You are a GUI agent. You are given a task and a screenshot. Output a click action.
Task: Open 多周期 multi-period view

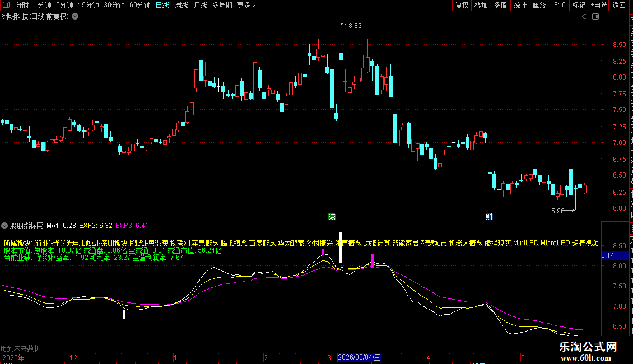click(x=222, y=5)
